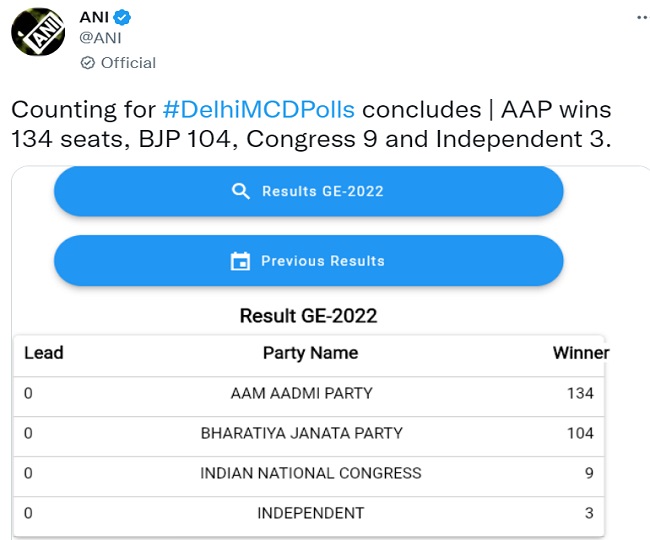Click the Result GE-2022 heading
Screen dimensions: 650x540
point(308,316)
